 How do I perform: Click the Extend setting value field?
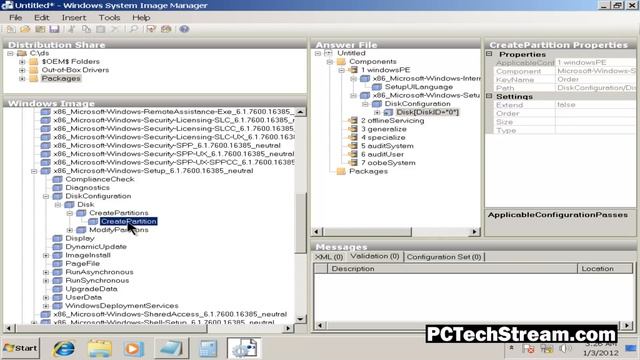coord(596,105)
